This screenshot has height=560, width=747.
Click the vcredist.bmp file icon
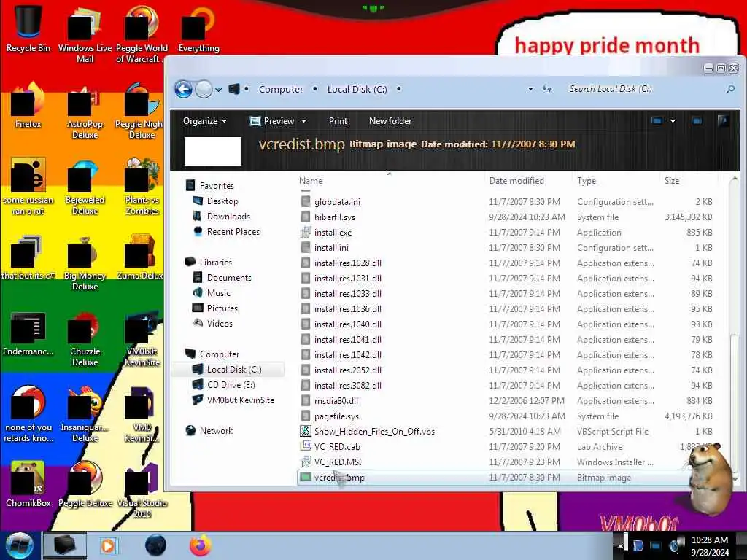click(306, 477)
